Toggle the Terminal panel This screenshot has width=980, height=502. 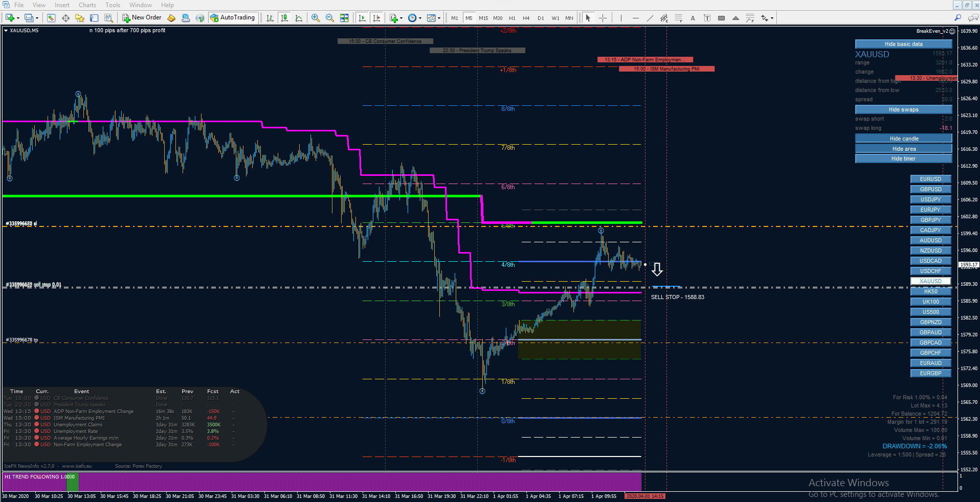(x=94, y=18)
